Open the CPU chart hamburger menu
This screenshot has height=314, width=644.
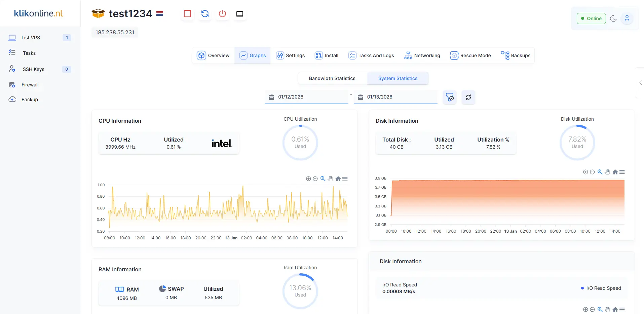(345, 179)
